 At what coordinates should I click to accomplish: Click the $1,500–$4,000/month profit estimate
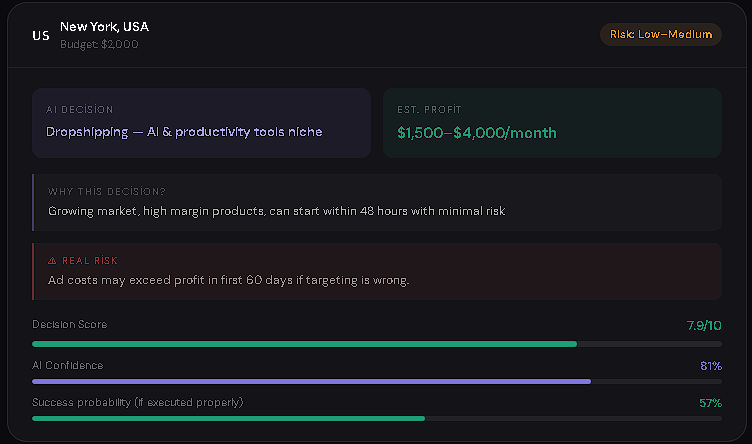476,132
